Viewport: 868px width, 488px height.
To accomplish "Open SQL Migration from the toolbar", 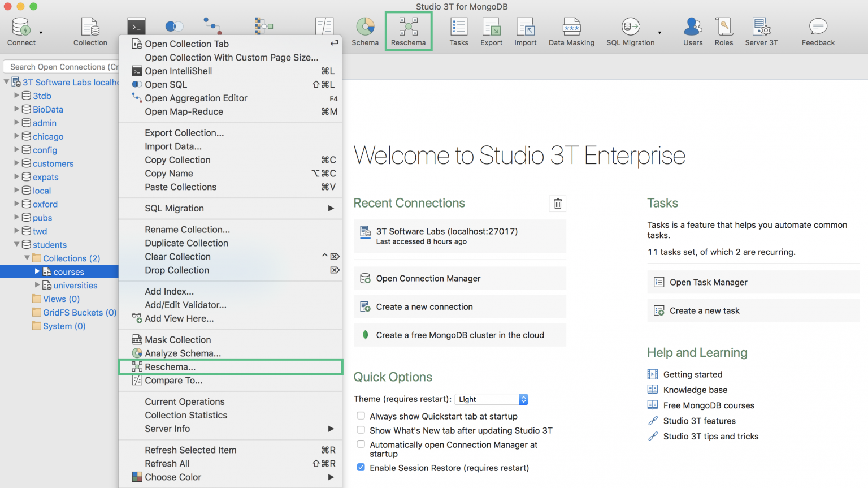I will point(629,31).
